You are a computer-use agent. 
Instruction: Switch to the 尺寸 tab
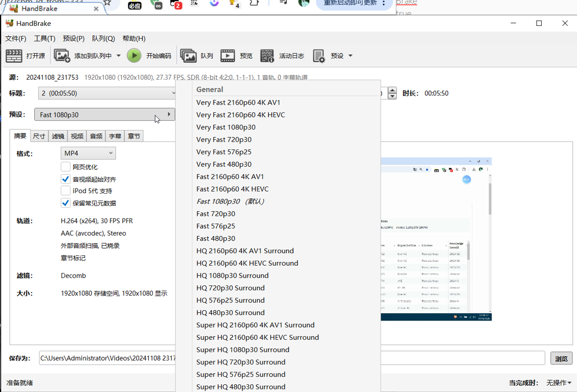39,136
